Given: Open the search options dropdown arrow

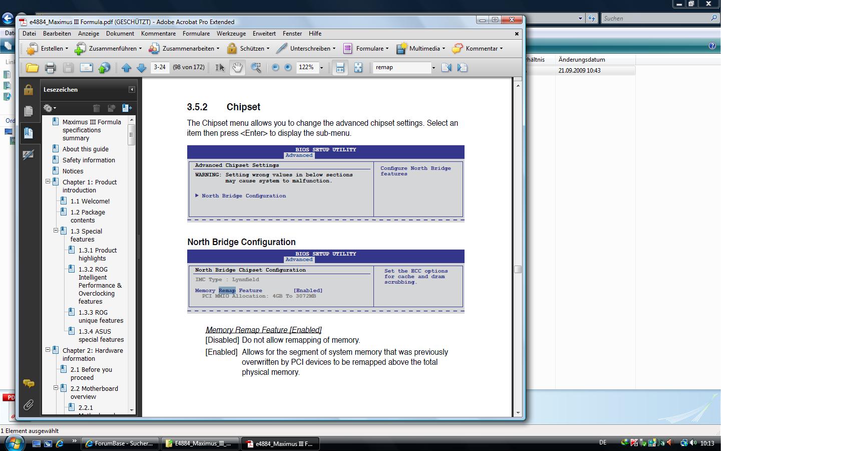Looking at the screenshot, I should pos(433,68).
